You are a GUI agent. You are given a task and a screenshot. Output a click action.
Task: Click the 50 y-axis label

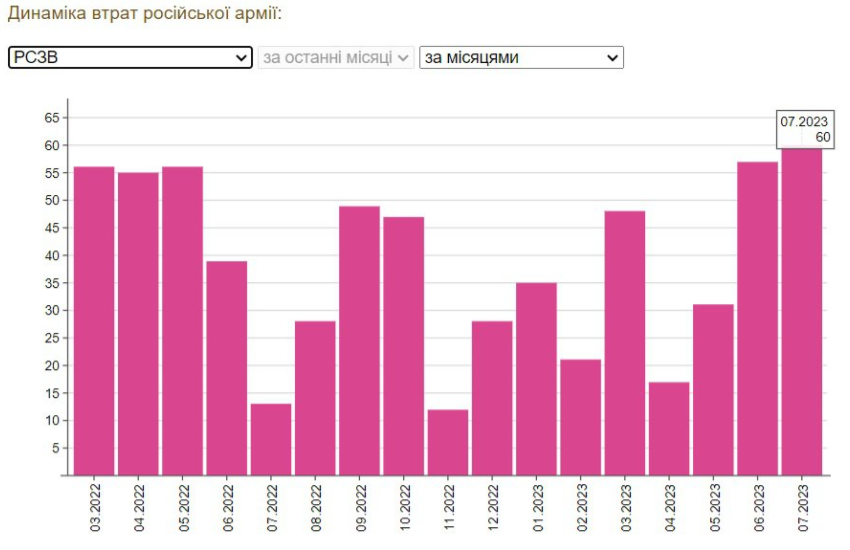click(x=52, y=200)
